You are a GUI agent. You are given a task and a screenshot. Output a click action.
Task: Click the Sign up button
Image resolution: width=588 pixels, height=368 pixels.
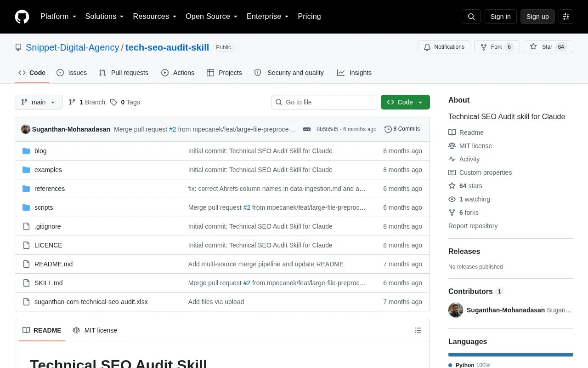[537, 17]
